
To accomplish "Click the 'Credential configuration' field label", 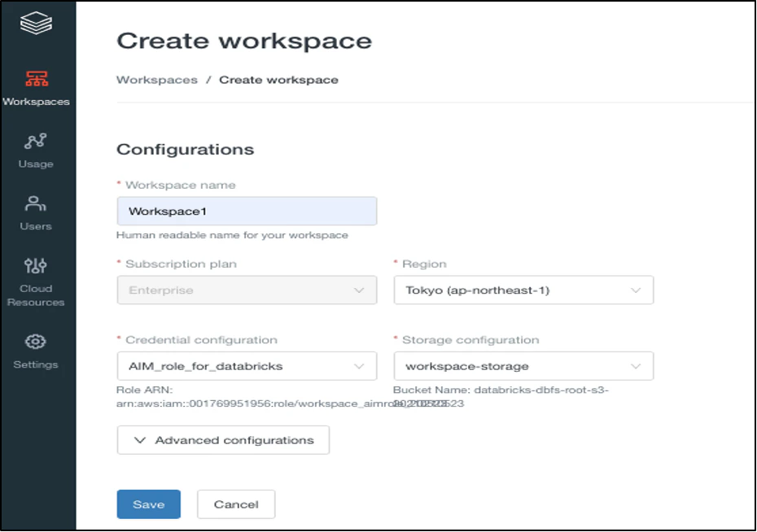I will coord(201,340).
